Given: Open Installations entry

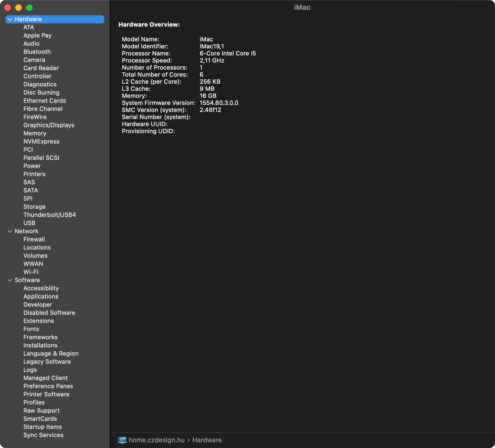Looking at the screenshot, I should coord(40,346).
